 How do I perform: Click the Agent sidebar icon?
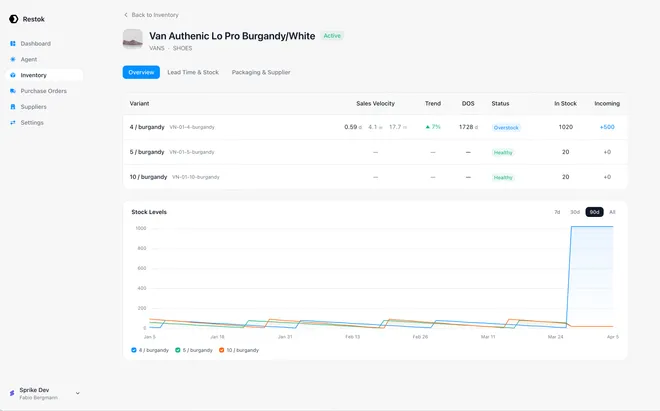(x=13, y=59)
